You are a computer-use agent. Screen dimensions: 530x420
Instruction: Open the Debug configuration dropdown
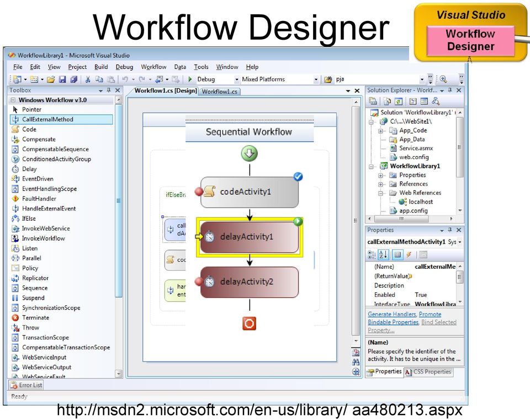tap(237, 79)
